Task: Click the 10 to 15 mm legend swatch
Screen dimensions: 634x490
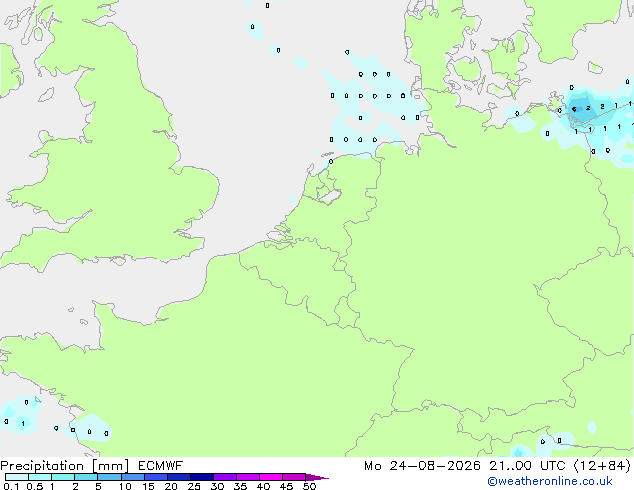Action: [x=133, y=477]
